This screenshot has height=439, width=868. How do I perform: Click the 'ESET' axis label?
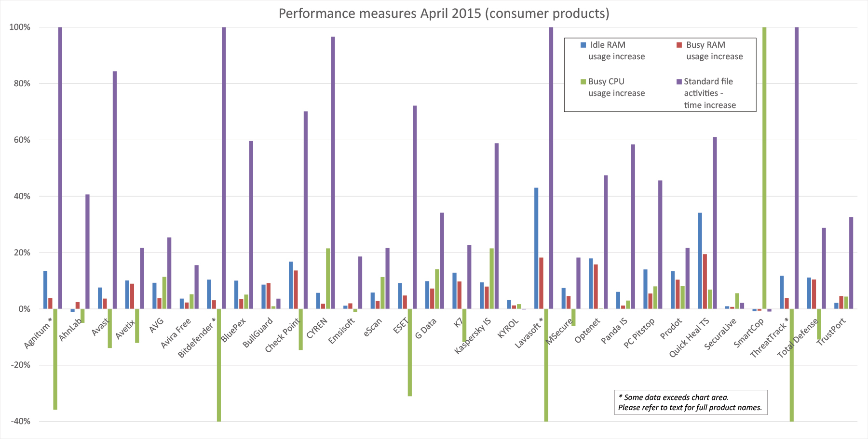[x=401, y=326]
